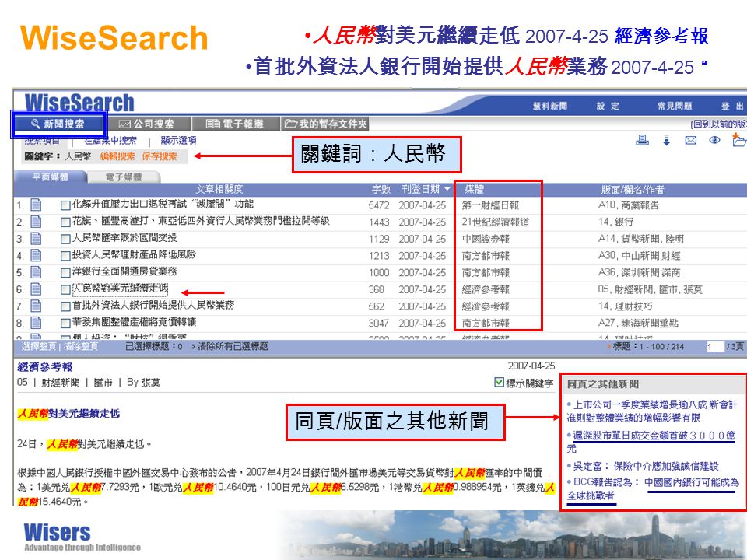Tick checkbox for 首批外資法人銀行 article

pyautogui.click(x=65, y=306)
